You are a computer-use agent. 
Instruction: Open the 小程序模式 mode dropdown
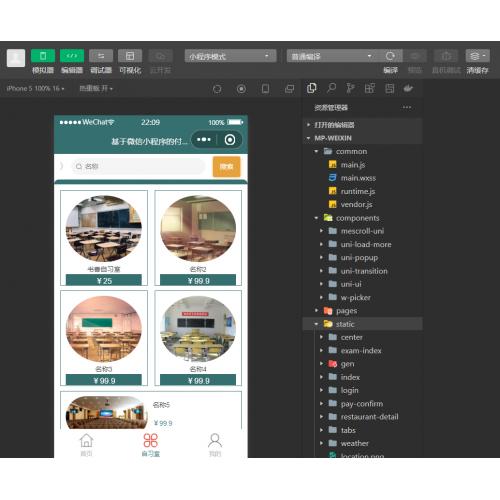point(230,56)
